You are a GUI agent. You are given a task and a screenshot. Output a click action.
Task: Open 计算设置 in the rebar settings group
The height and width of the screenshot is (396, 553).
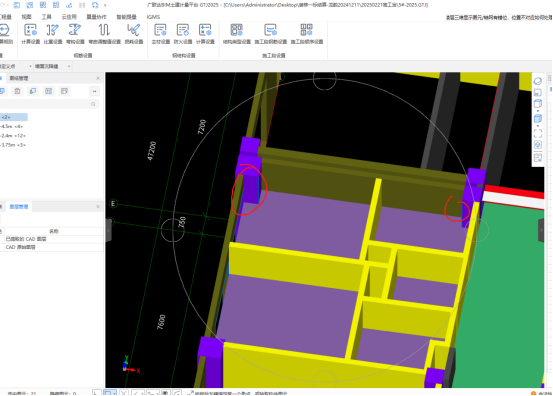(30, 34)
